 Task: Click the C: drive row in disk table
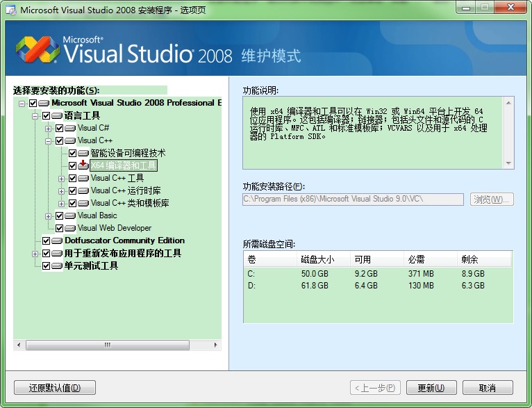pyautogui.click(x=378, y=274)
